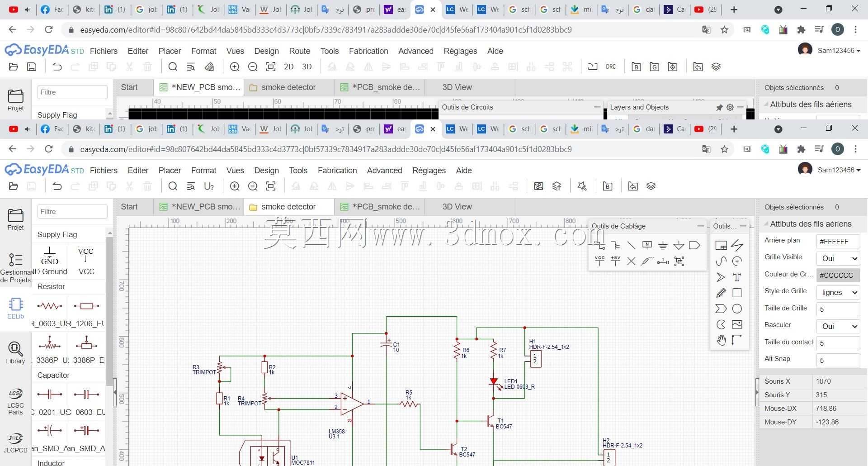Click Zoom In in the lower window toolbar

(235, 186)
